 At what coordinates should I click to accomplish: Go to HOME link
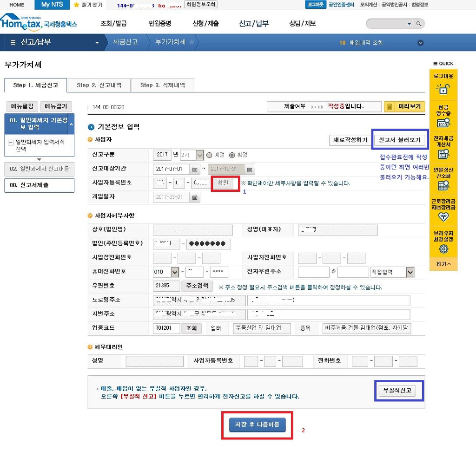click(17, 5)
